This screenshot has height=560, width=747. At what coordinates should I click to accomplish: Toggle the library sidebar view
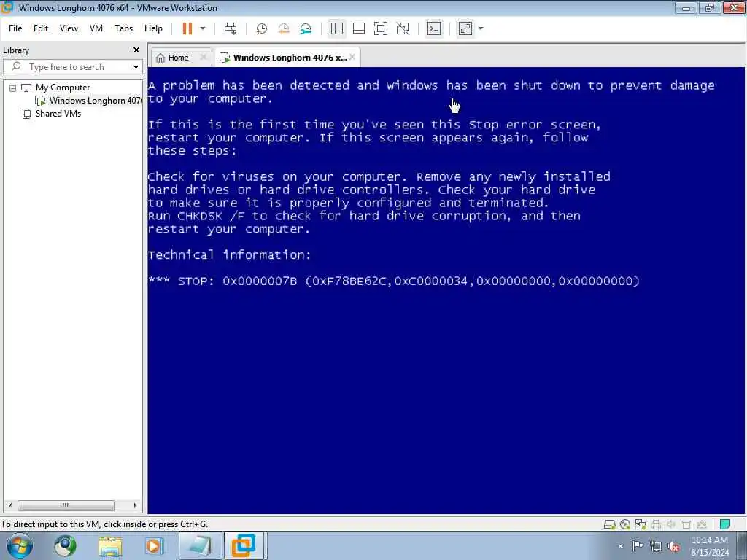coord(337,28)
